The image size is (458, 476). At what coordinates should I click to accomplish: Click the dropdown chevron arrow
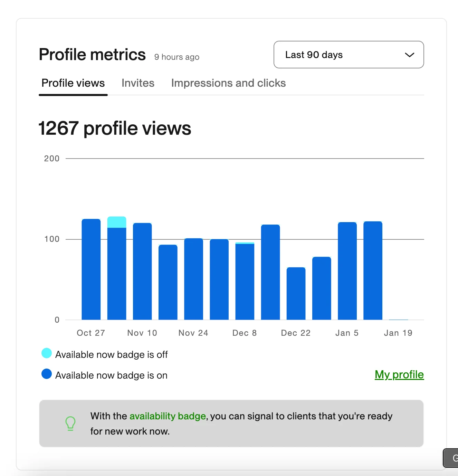tap(409, 55)
